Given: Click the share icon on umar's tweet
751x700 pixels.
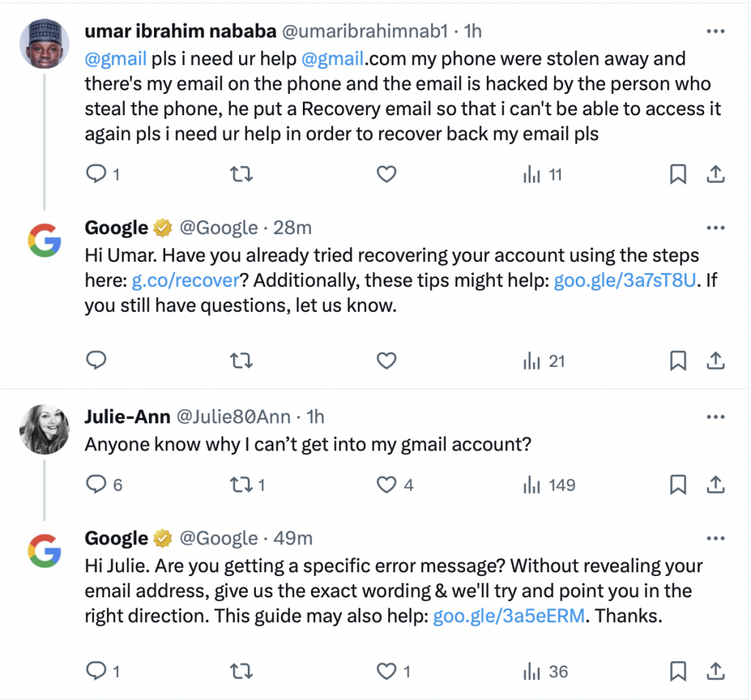Looking at the screenshot, I should pos(714,174).
